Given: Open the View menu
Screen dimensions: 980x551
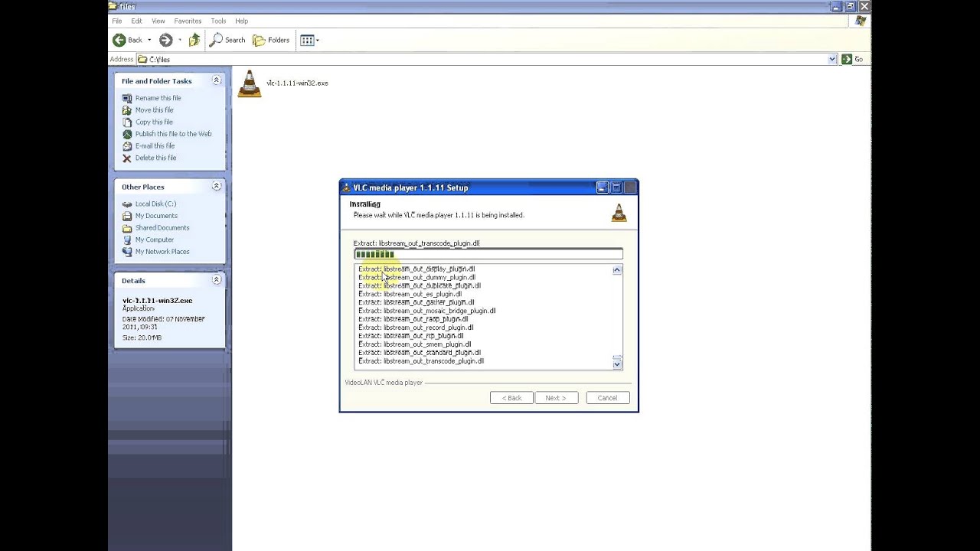Looking at the screenshot, I should pyautogui.click(x=158, y=21).
